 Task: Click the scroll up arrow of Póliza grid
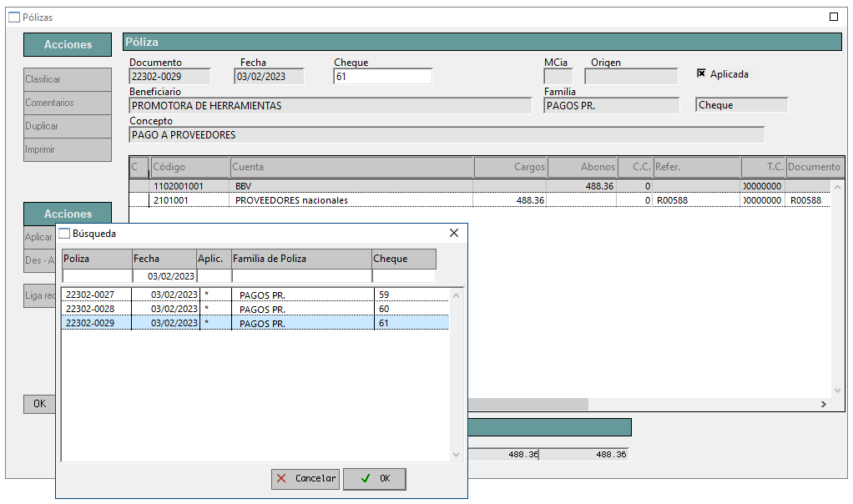click(837, 187)
